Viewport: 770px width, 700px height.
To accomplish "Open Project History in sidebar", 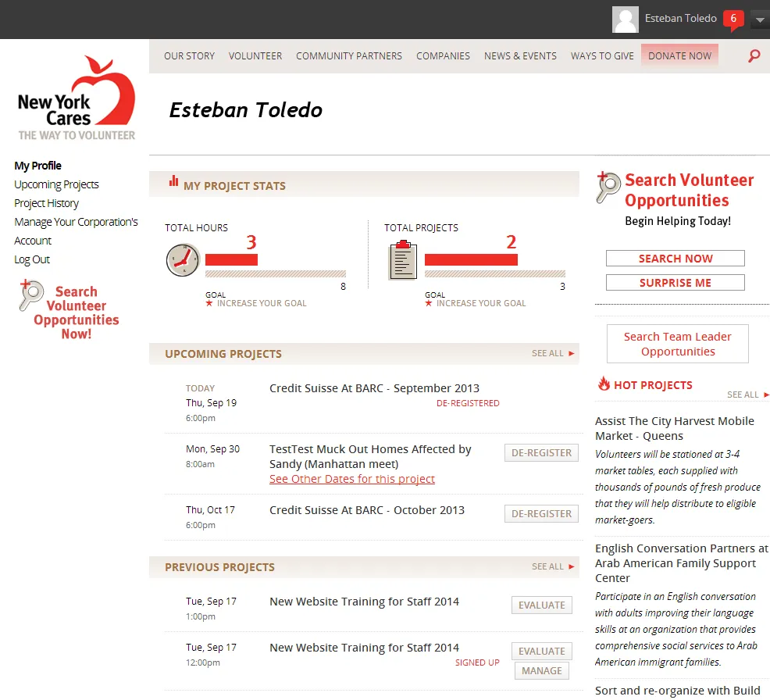I will (46, 203).
